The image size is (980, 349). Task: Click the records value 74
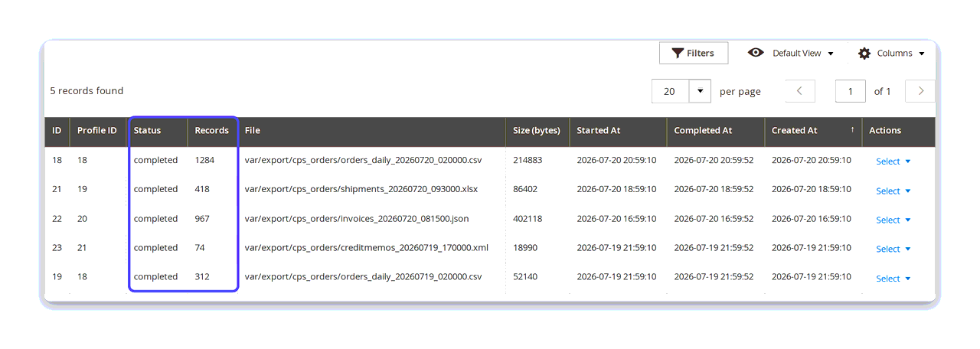200,248
